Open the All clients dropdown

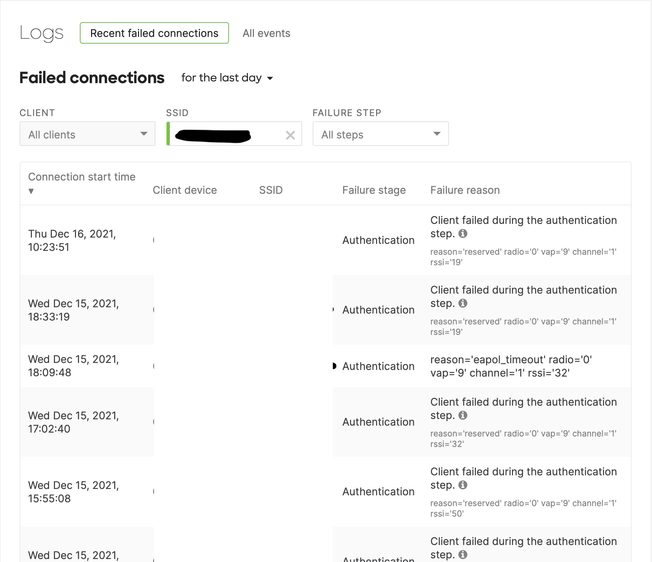87,134
